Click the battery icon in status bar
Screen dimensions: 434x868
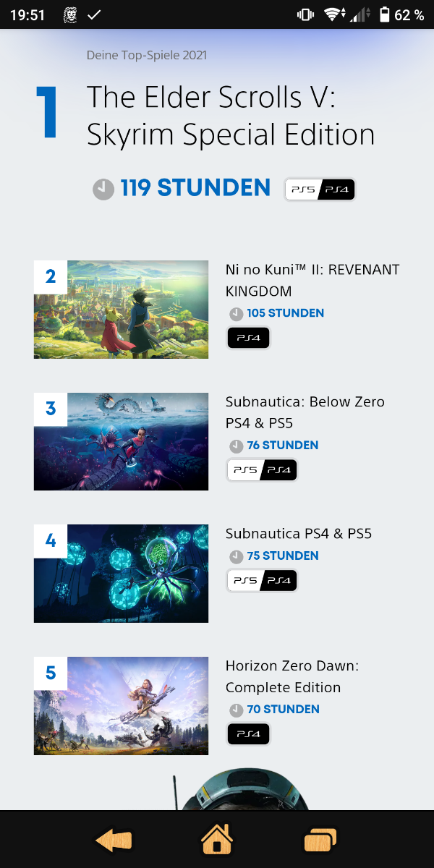click(383, 14)
